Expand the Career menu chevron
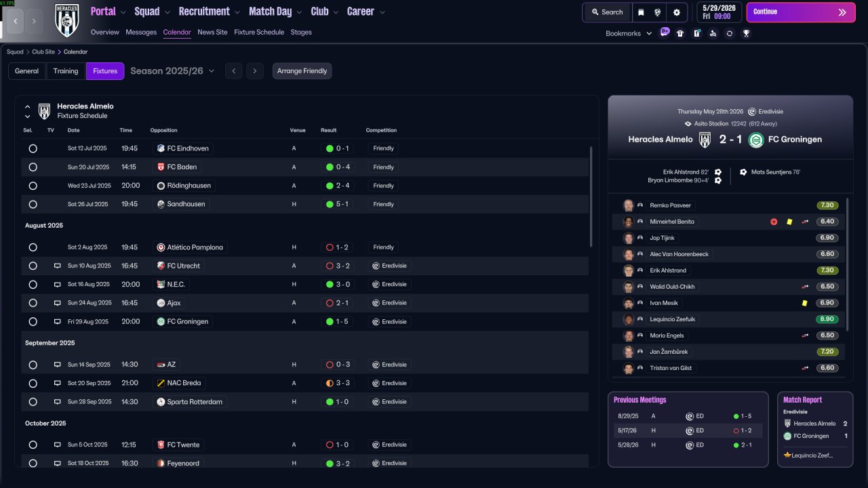868x488 pixels. point(382,12)
